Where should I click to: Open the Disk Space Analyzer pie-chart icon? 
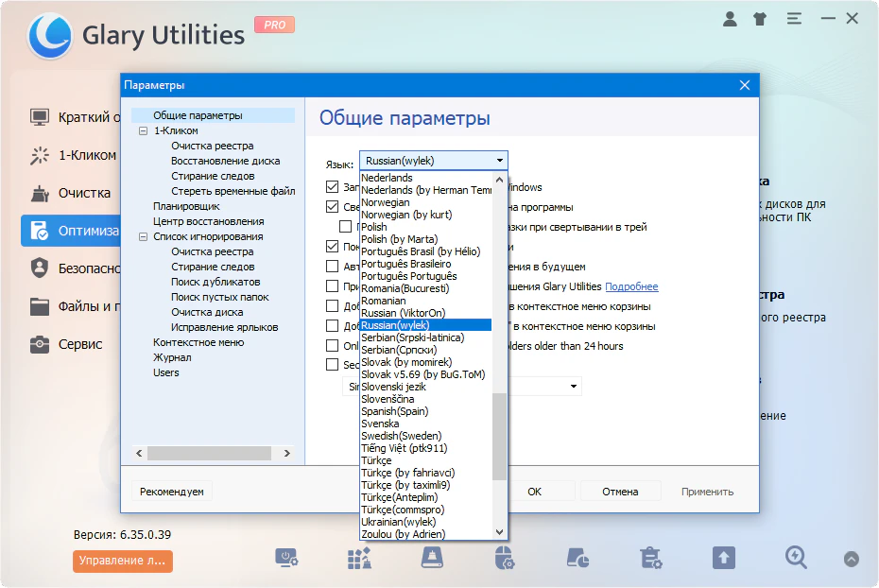[x=577, y=558]
